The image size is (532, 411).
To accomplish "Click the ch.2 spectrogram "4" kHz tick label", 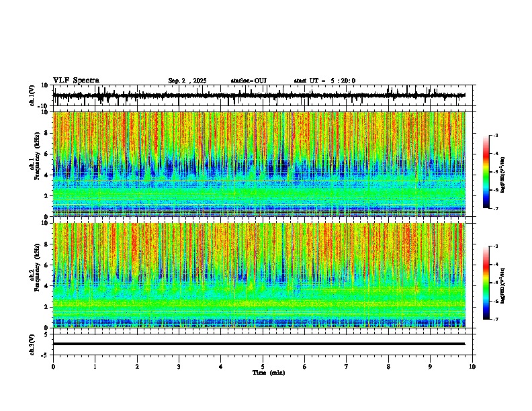I will (47, 286).
